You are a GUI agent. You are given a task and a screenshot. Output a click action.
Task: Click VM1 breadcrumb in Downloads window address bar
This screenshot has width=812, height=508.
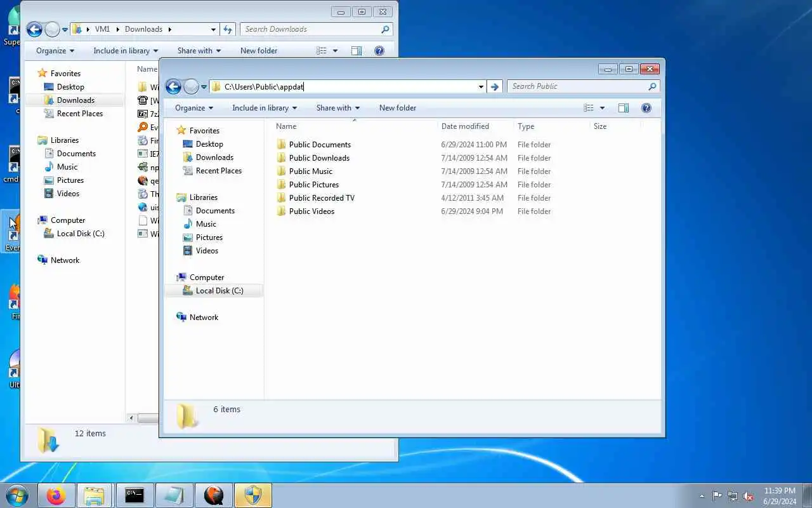[x=102, y=29]
